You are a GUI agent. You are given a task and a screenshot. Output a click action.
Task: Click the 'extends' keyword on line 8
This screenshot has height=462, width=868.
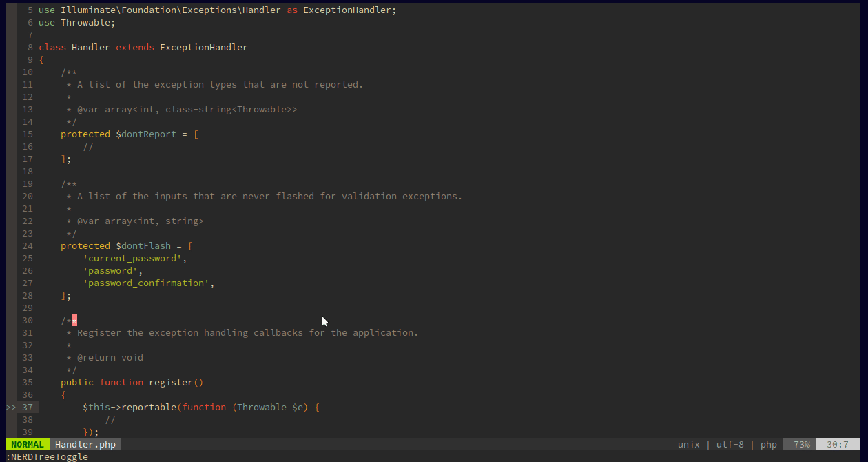coord(135,48)
